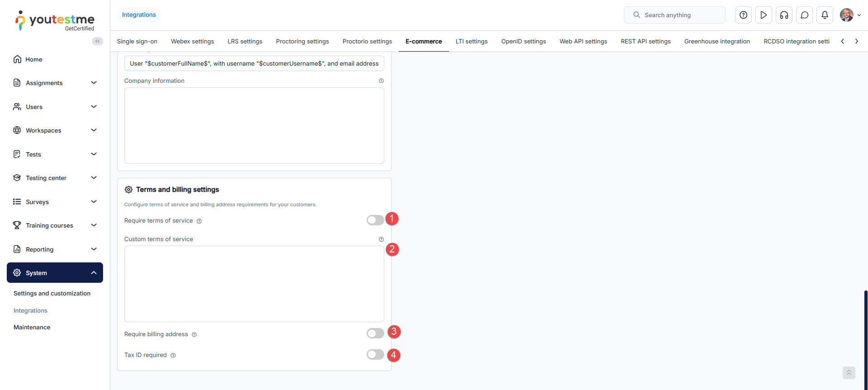Screen dimensions: 868x390
Task: Open Settings and customization link
Action: pos(52,293)
